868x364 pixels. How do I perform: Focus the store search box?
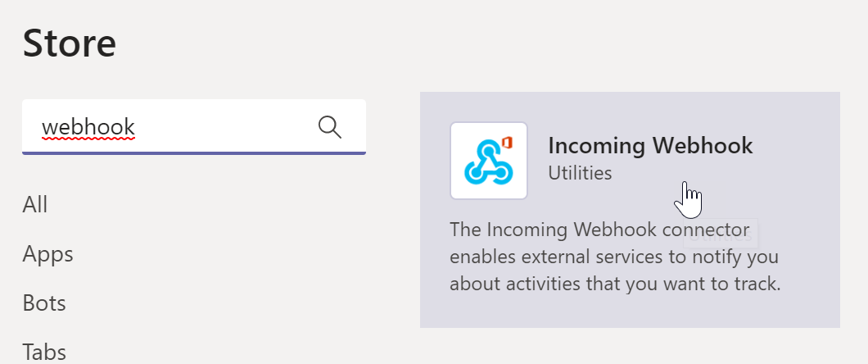(194, 127)
